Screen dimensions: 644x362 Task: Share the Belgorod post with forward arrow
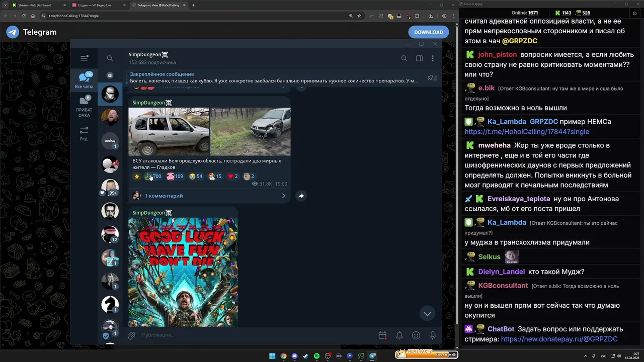click(301, 196)
